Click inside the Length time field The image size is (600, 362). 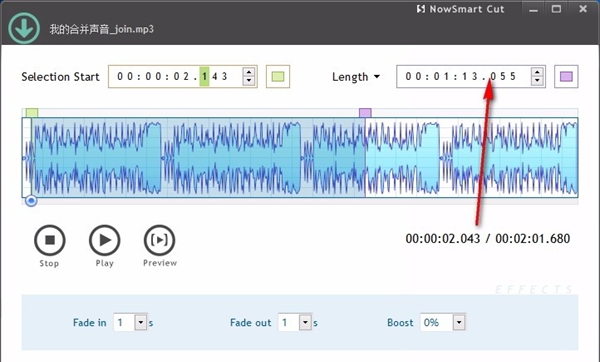(464, 77)
